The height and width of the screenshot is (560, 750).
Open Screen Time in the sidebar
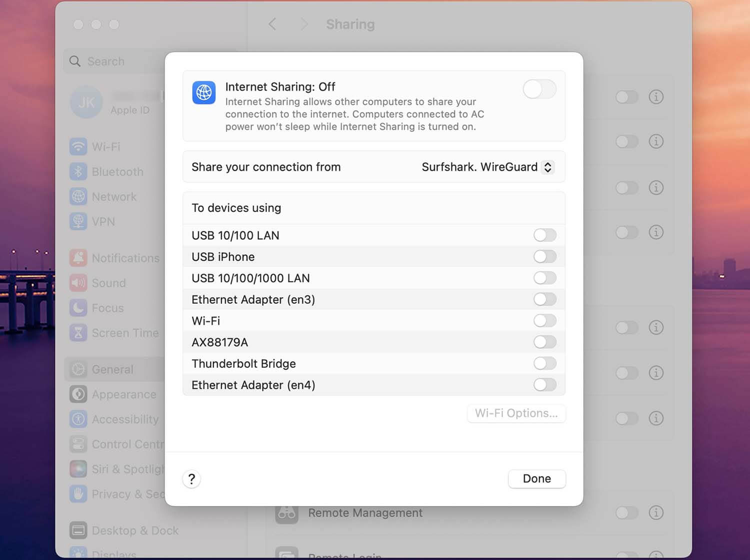(124, 332)
